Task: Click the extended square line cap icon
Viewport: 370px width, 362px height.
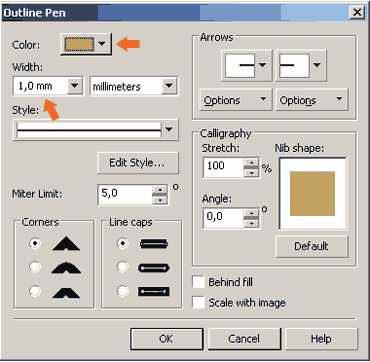Action: [x=154, y=291]
